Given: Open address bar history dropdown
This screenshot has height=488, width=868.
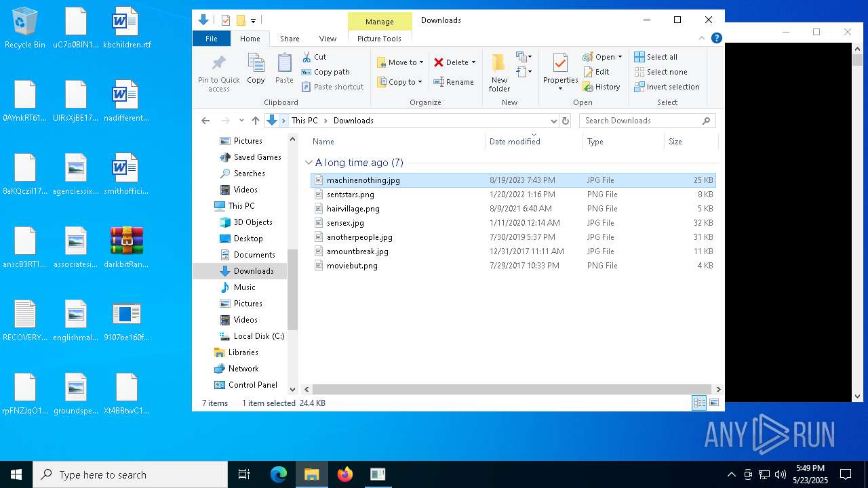Looking at the screenshot, I should [x=554, y=121].
